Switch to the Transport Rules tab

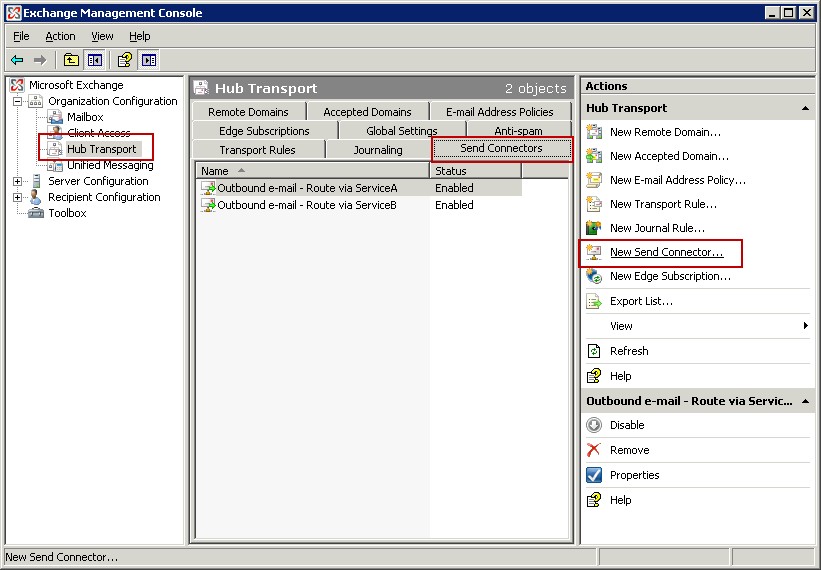(257, 150)
